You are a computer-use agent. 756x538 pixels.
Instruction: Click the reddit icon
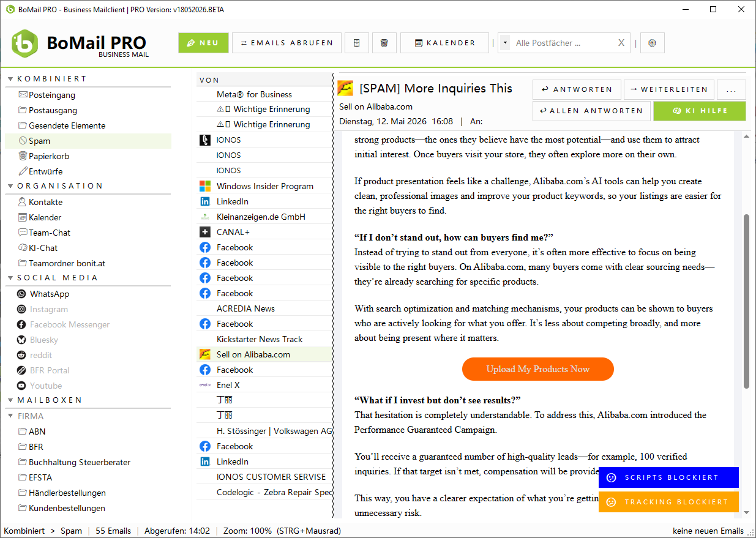pos(22,355)
